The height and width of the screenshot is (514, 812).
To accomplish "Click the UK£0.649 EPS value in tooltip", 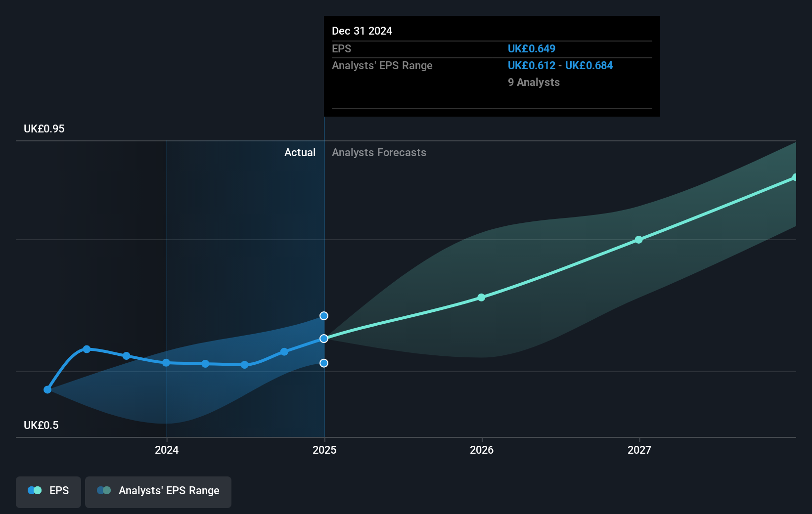I will (532, 48).
